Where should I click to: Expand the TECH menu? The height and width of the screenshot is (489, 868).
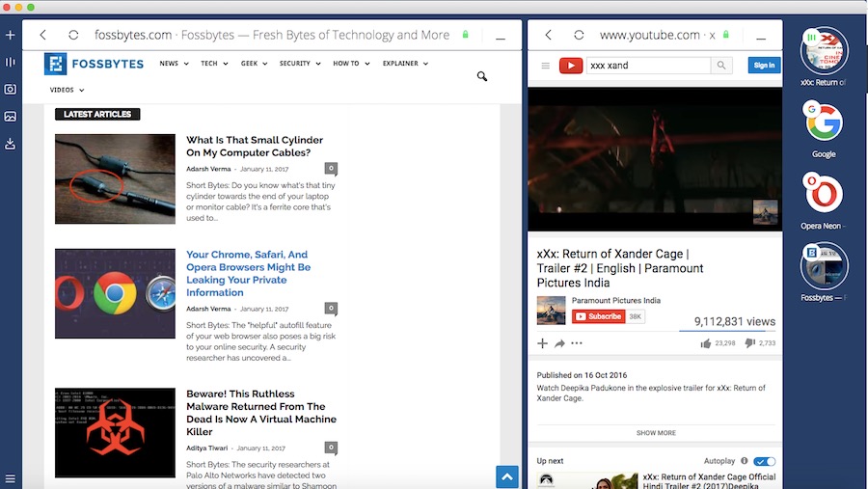point(214,64)
